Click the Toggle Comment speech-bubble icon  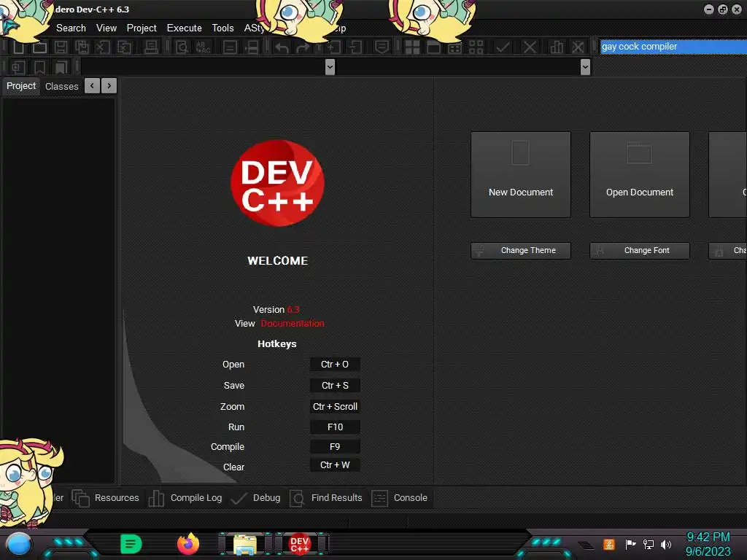pos(382,47)
